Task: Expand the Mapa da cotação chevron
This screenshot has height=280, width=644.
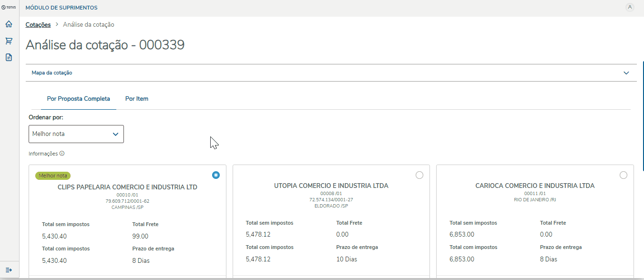Action: click(626, 73)
